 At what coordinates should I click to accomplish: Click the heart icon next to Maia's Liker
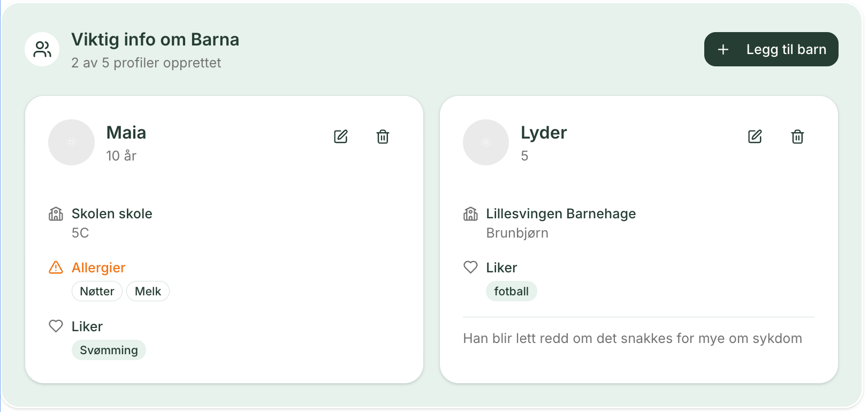[56, 326]
